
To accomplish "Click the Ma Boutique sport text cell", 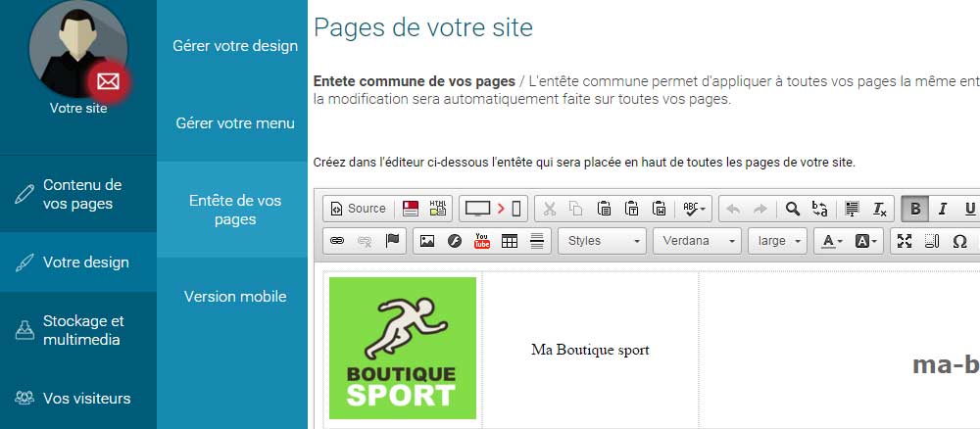I will click(x=590, y=350).
